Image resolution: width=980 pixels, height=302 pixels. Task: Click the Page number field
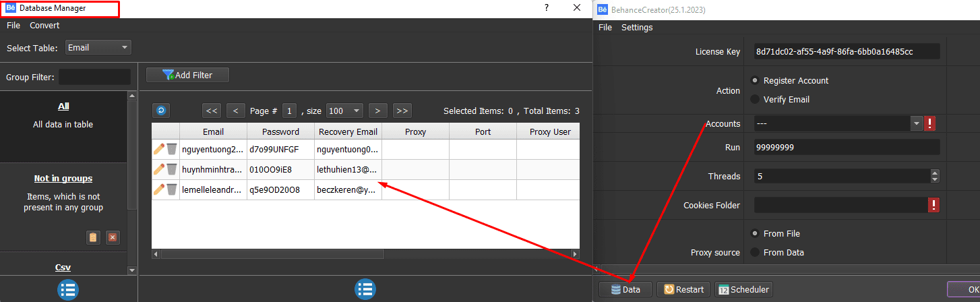coord(290,111)
